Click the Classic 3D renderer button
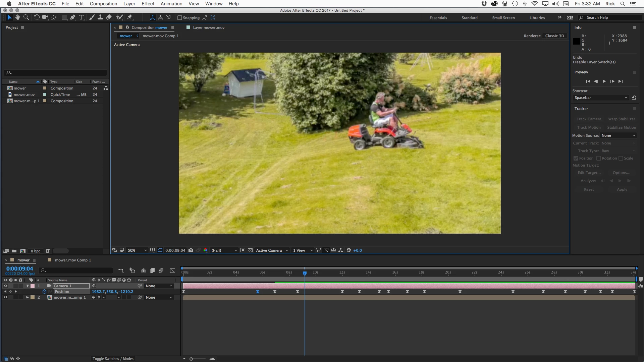The width and height of the screenshot is (644, 362). point(554,36)
